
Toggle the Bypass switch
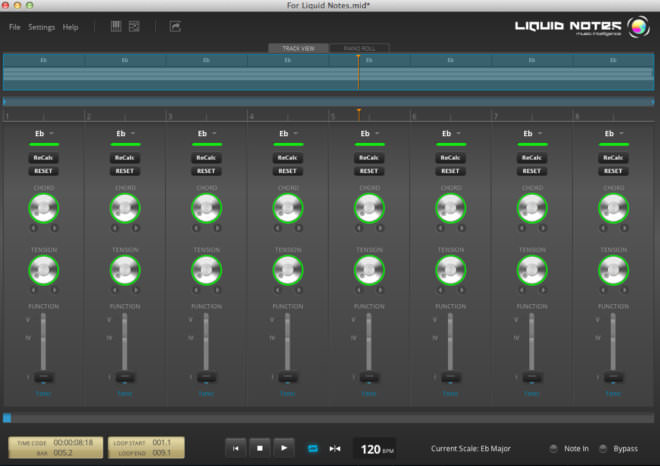[603, 449]
